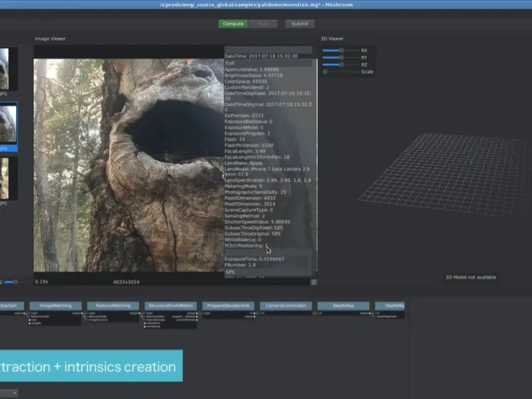Click the green Compute button
The width and height of the screenshot is (532, 399).
[x=233, y=24]
